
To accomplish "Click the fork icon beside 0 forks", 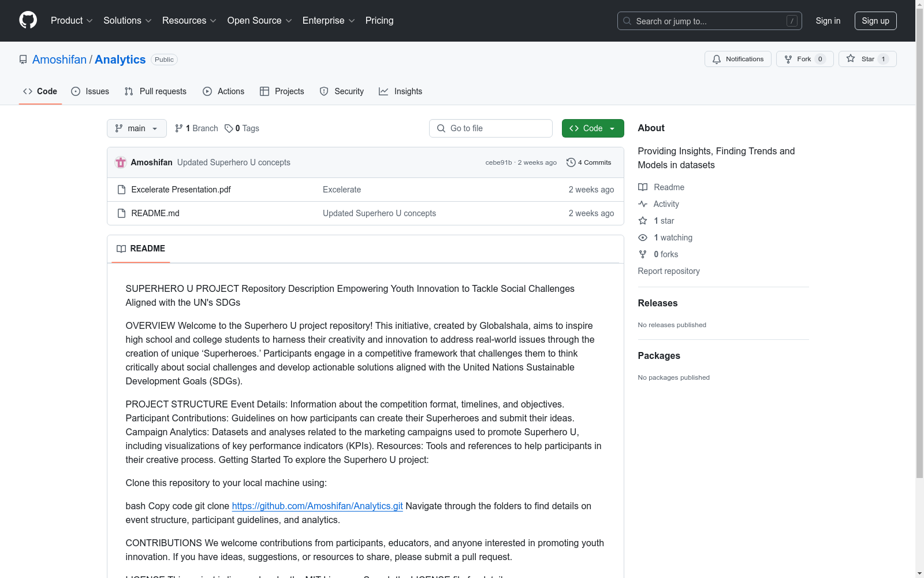I will click(x=643, y=254).
